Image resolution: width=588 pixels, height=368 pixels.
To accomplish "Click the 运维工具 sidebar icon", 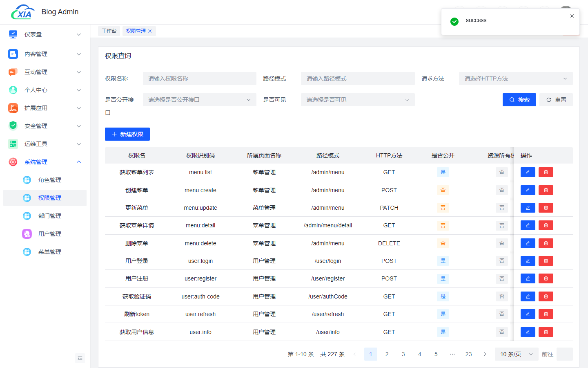I will 13,144.
